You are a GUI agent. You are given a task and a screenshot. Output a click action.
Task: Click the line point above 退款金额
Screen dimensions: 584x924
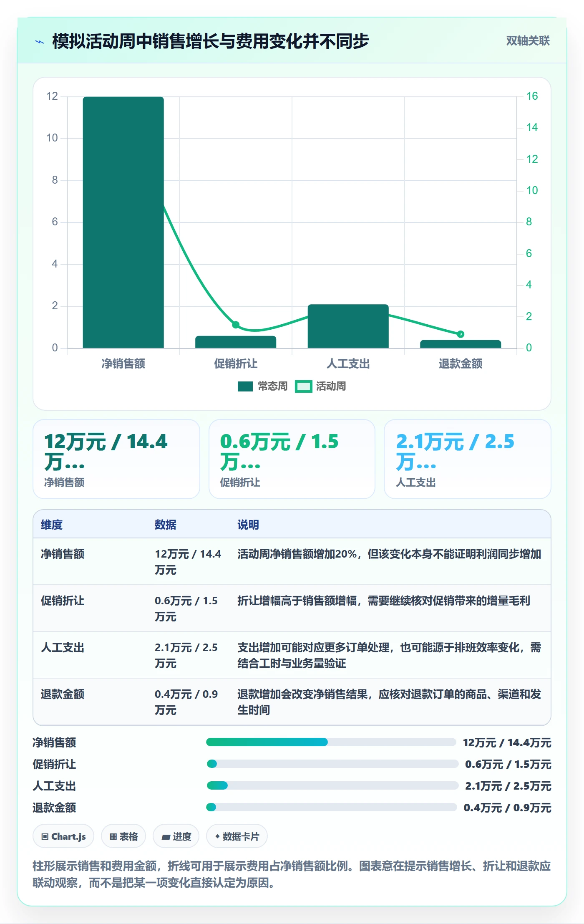461,334
